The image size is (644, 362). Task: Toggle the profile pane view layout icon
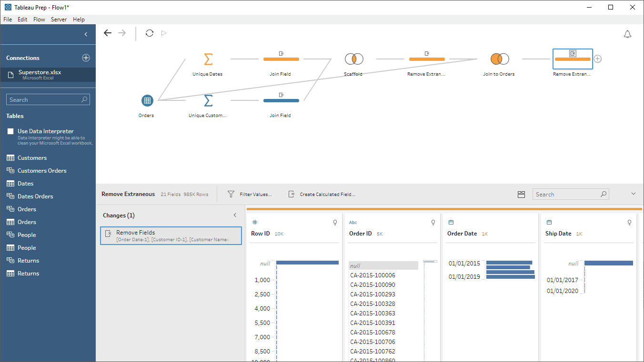point(521,194)
